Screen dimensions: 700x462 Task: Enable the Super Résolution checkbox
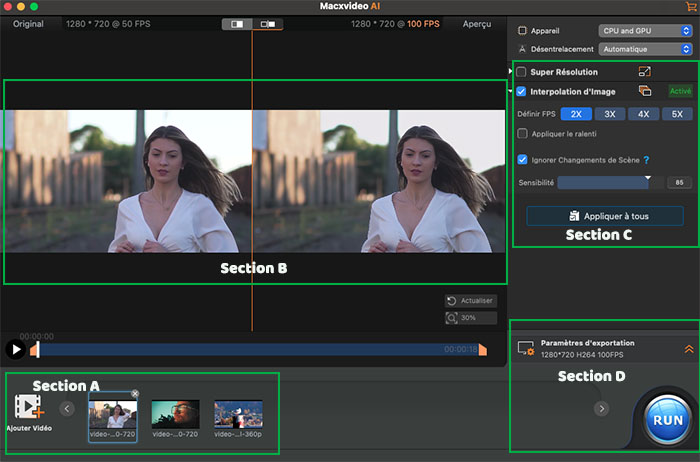521,72
